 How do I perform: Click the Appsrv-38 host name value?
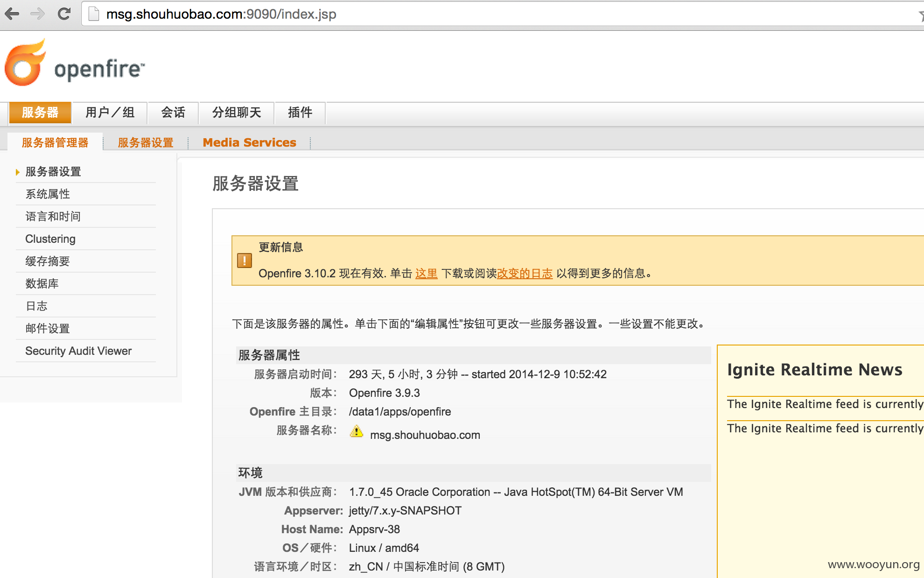(x=374, y=529)
